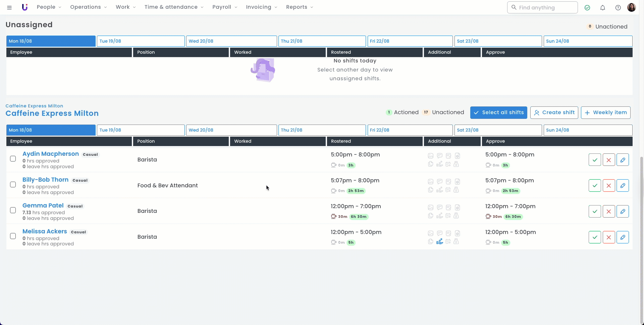The image size is (644, 325).
Task: Click the Create shift button
Action: pos(554,112)
